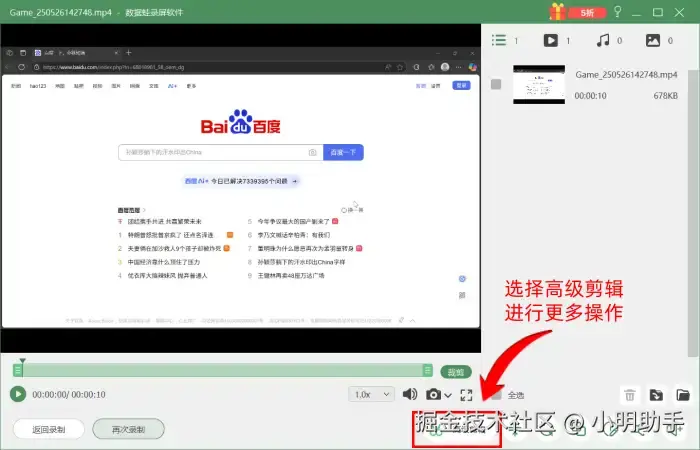The width and height of the screenshot is (700, 450).
Task: Click the export-to-folder icon with arrow
Action: click(656, 395)
